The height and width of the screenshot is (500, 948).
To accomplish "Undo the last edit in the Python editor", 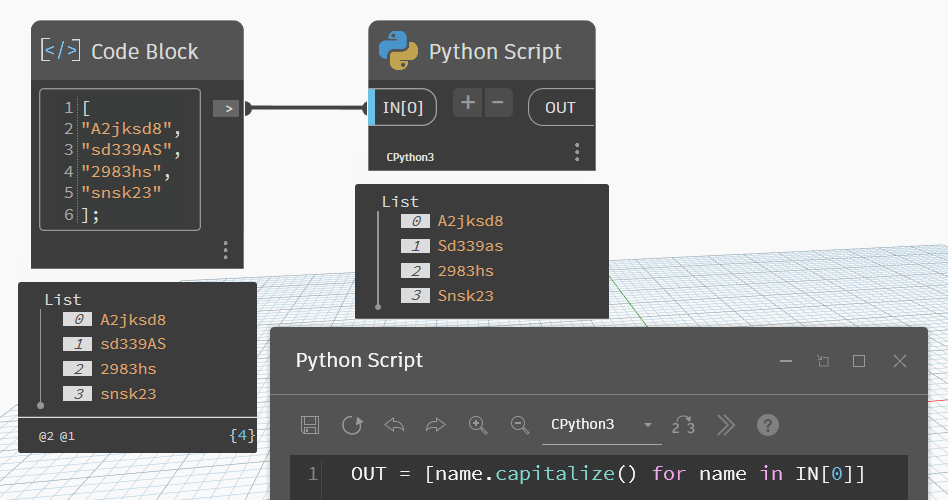I will [394, 425].
